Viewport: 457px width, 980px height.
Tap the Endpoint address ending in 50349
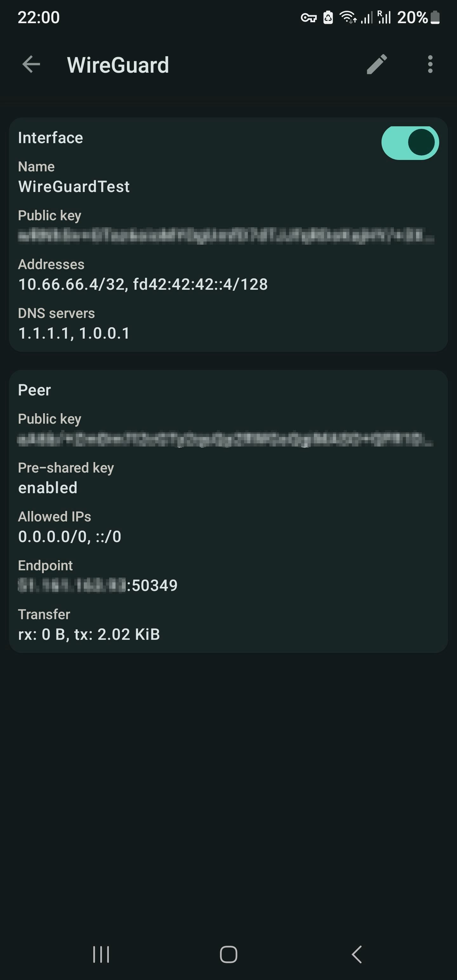[98, 585]
